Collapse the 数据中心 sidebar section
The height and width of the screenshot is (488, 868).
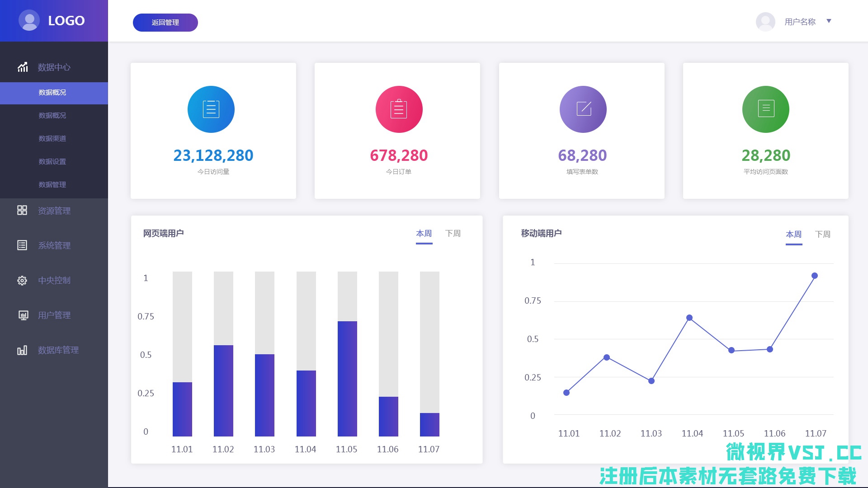click(x=54, y=67)
